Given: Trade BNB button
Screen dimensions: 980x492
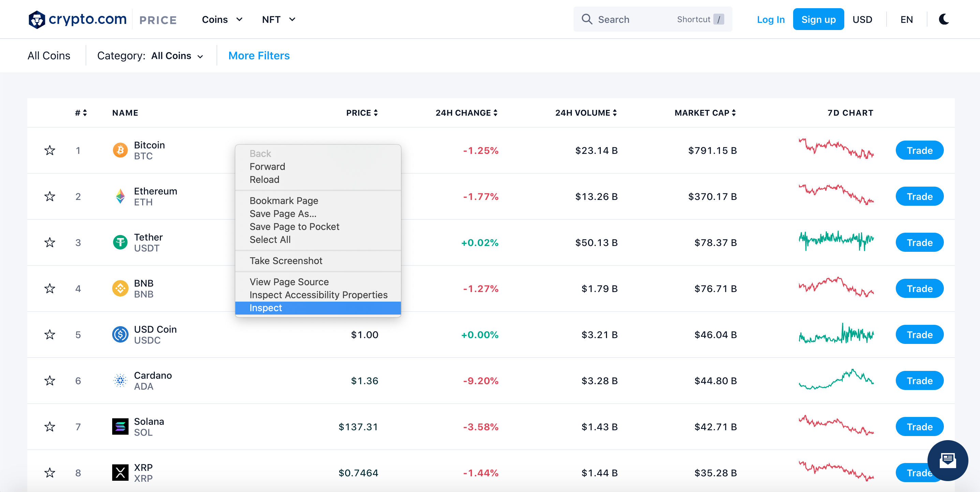Looking at the screenshot, I should click(919, 288).
